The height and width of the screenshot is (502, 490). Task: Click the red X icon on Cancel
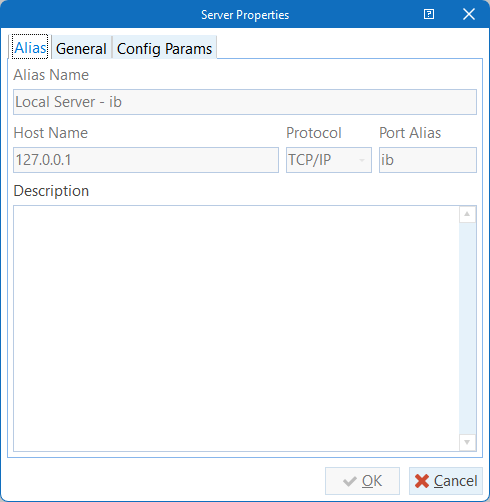click(x=422, y=481)
